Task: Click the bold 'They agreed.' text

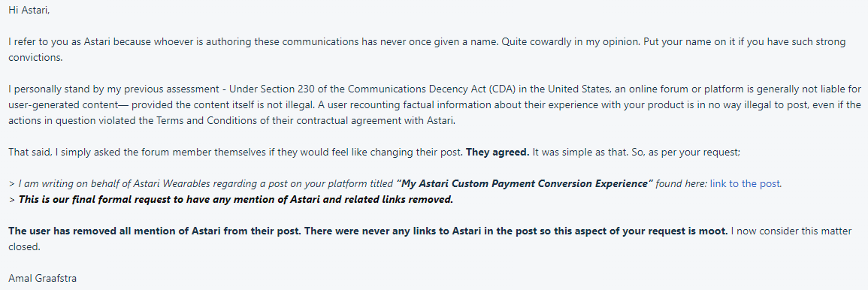Action: 498,153
